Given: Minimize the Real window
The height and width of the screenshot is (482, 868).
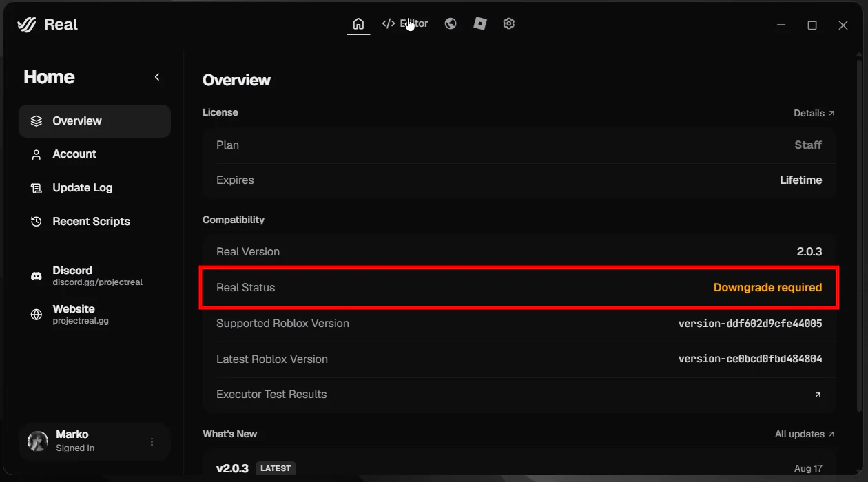Looking at the screenshot, I should (781, 25).
